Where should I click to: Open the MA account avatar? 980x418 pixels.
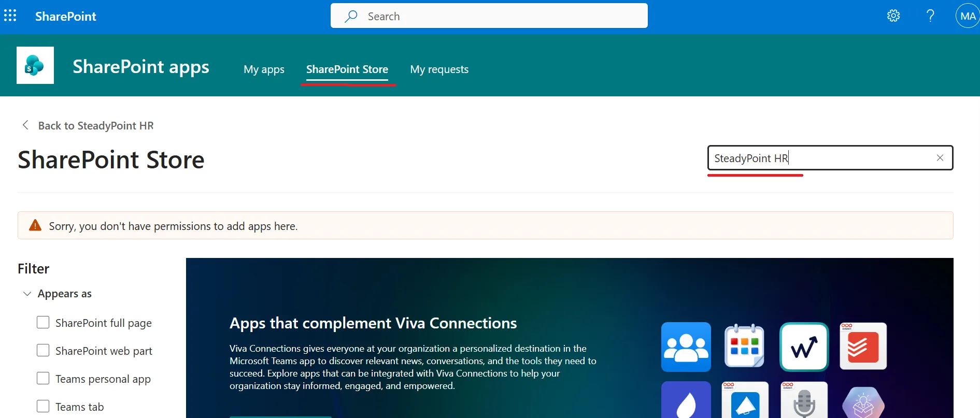click(968, 16)
